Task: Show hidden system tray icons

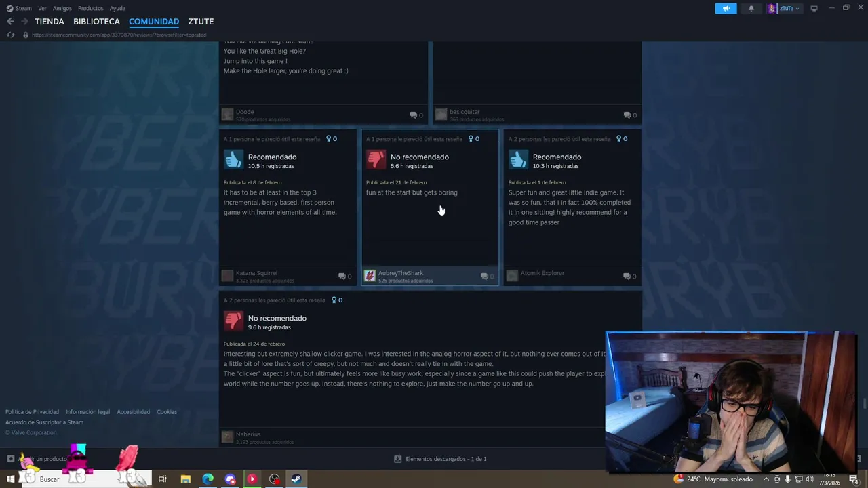Action: pyautogui.click(x=766, y=479)
